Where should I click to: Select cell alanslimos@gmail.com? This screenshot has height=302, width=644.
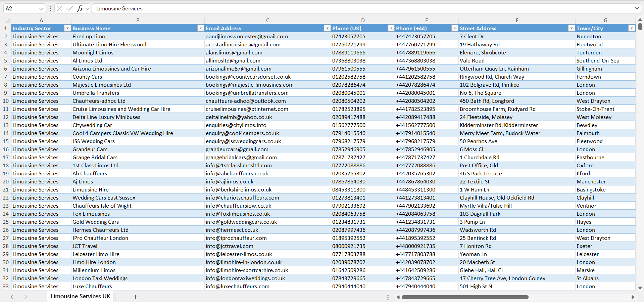267,52
